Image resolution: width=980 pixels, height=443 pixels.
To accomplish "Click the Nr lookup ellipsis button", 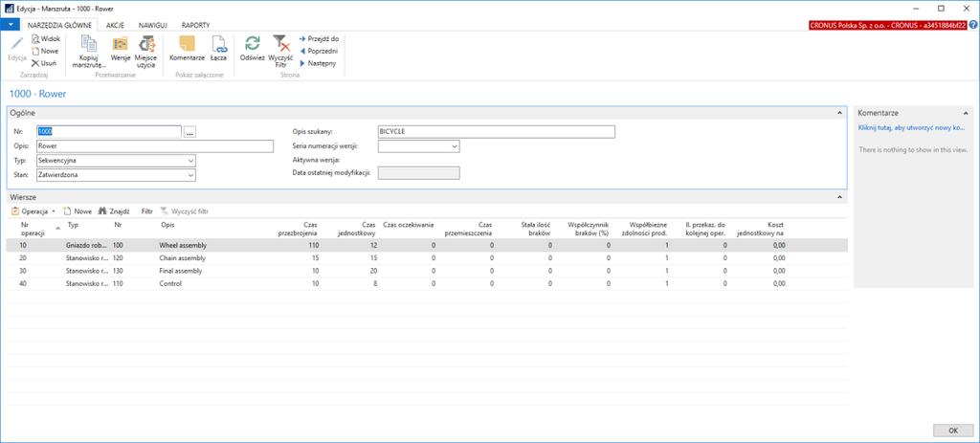I will (190, 132).
